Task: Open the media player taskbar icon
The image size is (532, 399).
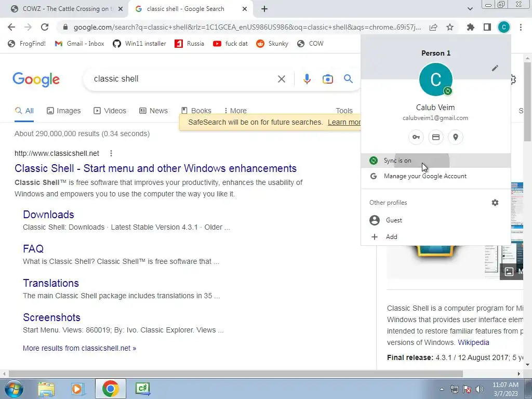Action: click(78, 389)
